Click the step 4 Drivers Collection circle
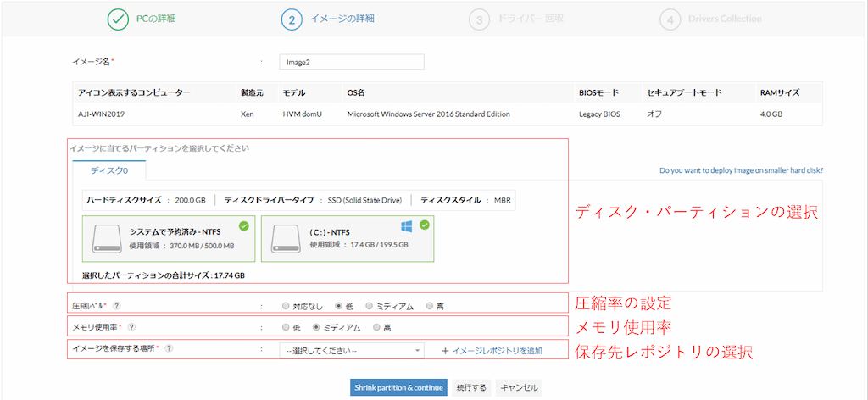868x400 pixels. coord(670,19)
